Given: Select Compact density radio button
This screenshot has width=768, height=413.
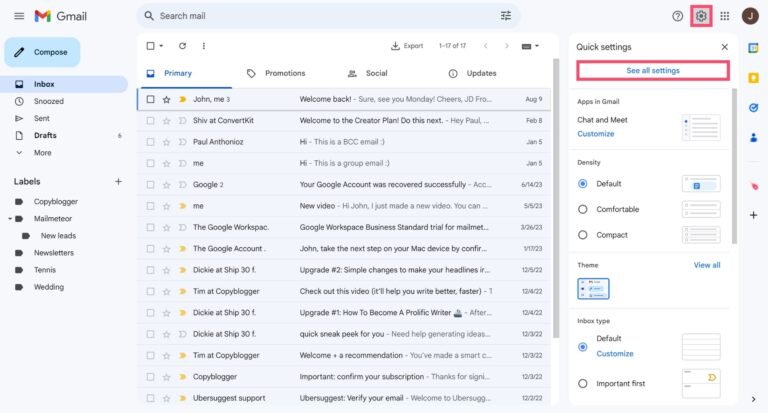Looking at the screenshot, I should [582, 235].
